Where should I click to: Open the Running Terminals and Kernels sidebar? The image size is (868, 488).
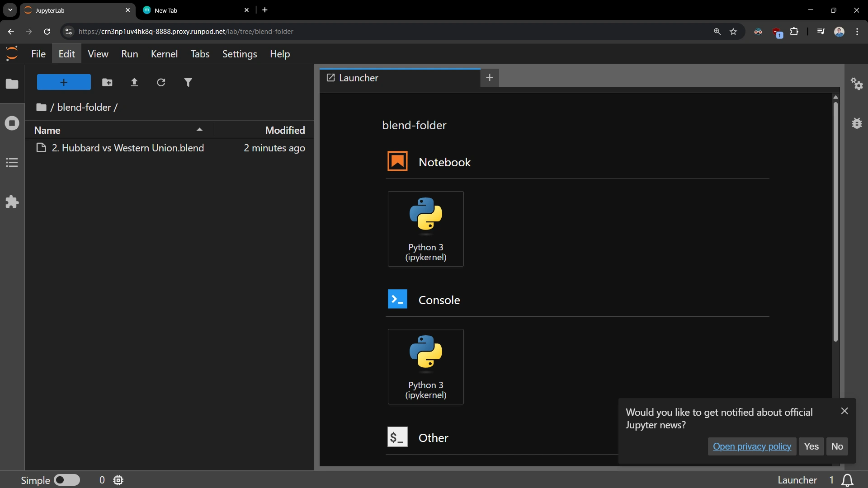tap(12, 123)
